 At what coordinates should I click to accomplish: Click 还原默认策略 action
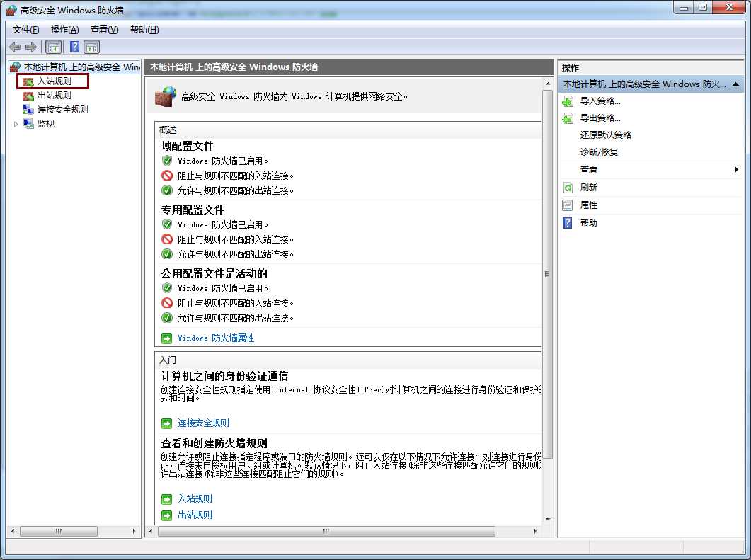pyautogui.click(x=605, y=135)
